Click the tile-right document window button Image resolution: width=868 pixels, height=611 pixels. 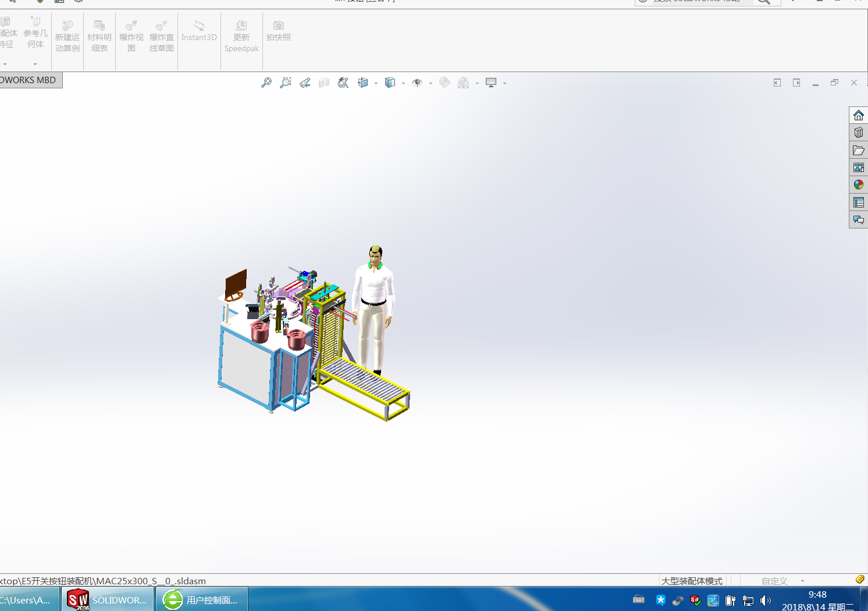796,83
